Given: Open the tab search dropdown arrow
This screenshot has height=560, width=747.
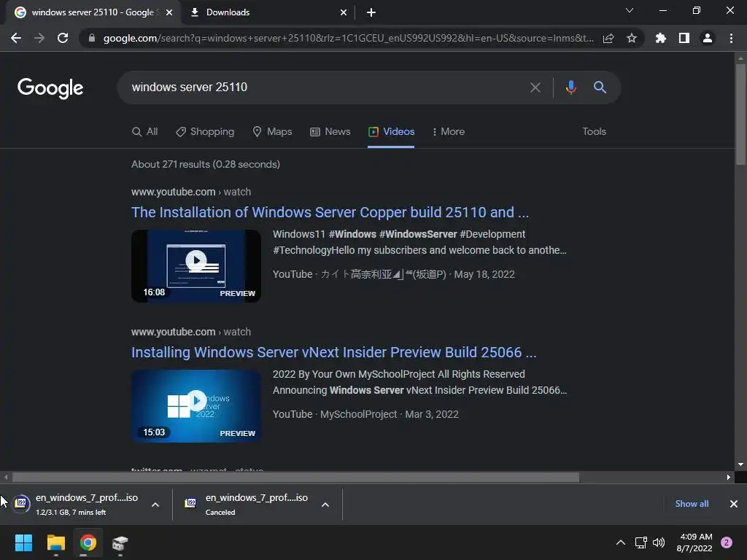Looking at the screenshot, I should pyautogui.click(x=630, y=10).
